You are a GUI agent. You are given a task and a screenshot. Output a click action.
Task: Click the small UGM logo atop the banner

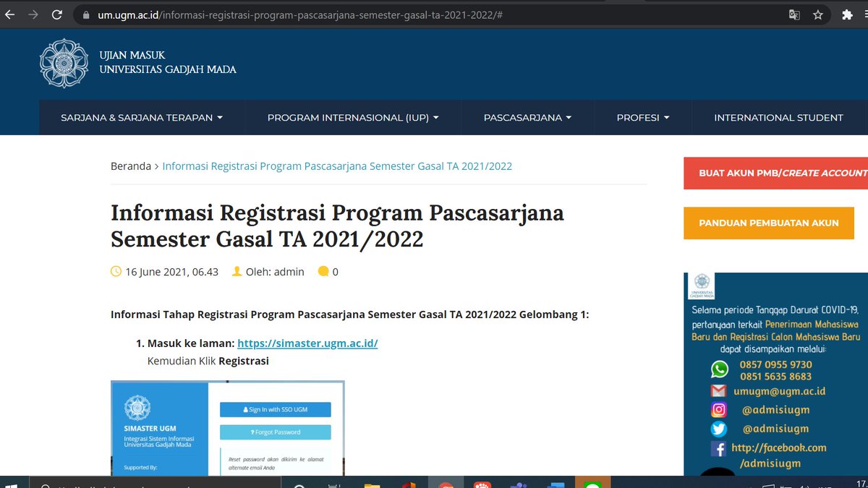(x=699, y=286)
